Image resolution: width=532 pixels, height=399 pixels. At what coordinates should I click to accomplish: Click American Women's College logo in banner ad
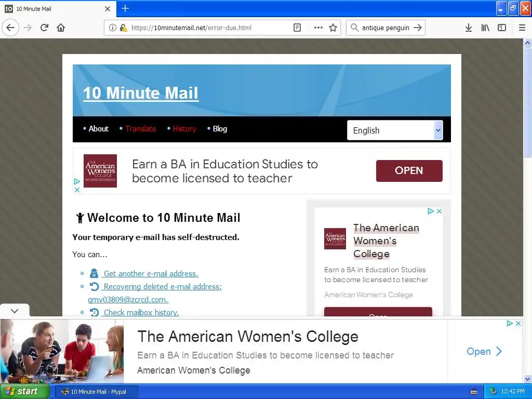(x=100, y=170)
